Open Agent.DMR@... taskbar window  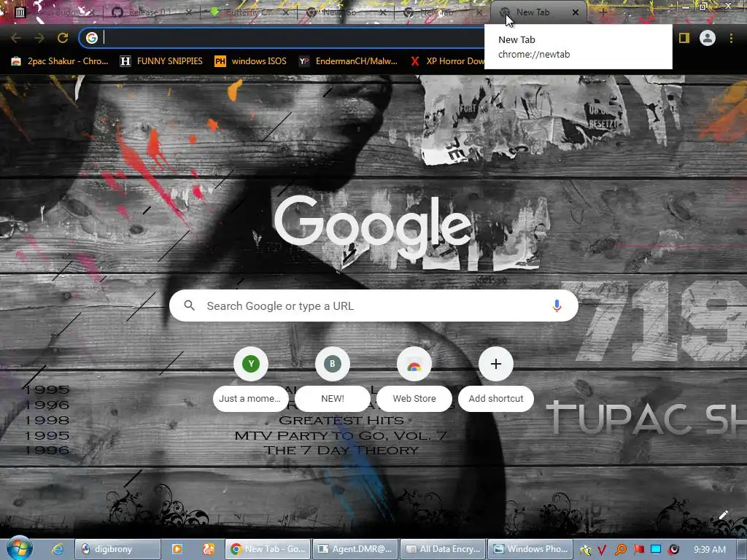click(355, 549)
